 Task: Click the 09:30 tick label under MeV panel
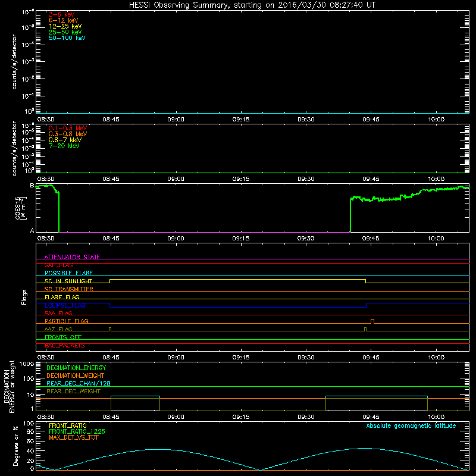click(x=306, y=178)
